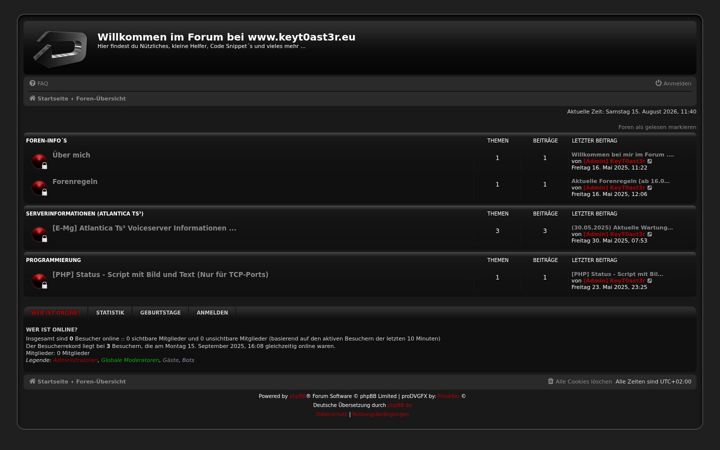The width and height of the screenshot is (720, 450).
Task: Click the author name in the Atlantica Ts³ row
Action: tap(614, 235)
